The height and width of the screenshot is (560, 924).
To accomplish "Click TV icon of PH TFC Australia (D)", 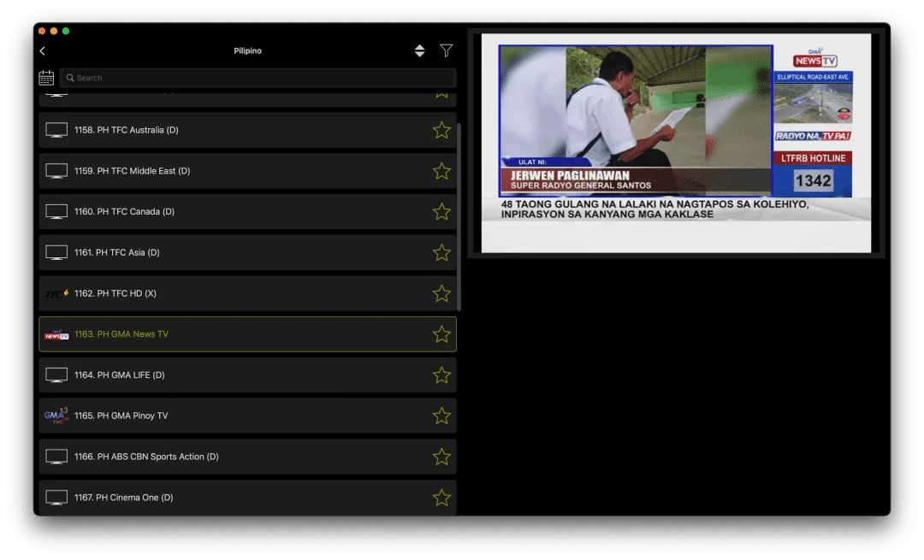I will (56, 130).
